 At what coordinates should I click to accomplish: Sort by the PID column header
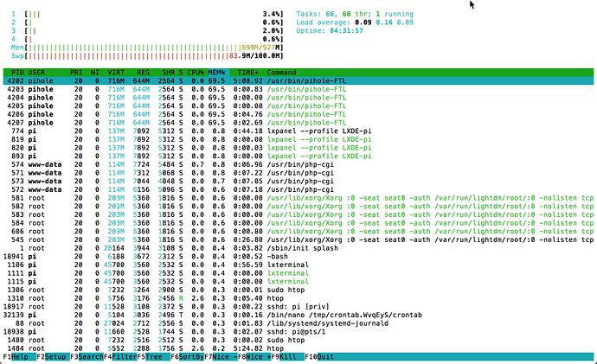[16, 72]
